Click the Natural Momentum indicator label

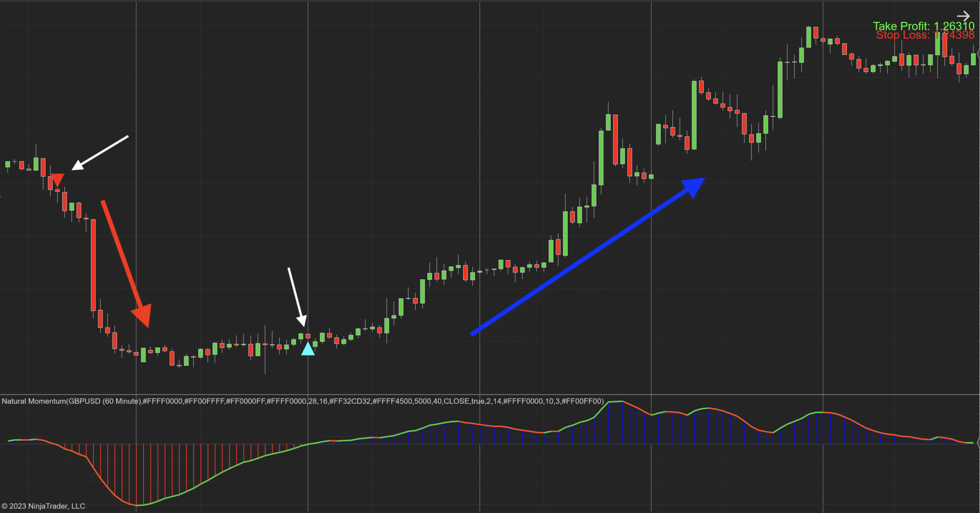pos(302,401)
